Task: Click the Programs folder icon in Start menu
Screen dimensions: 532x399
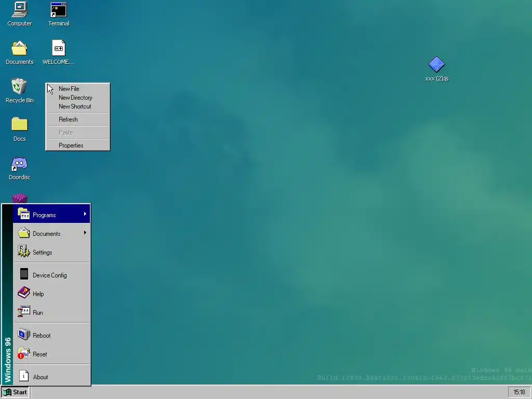Action: [x=24, y=214]
